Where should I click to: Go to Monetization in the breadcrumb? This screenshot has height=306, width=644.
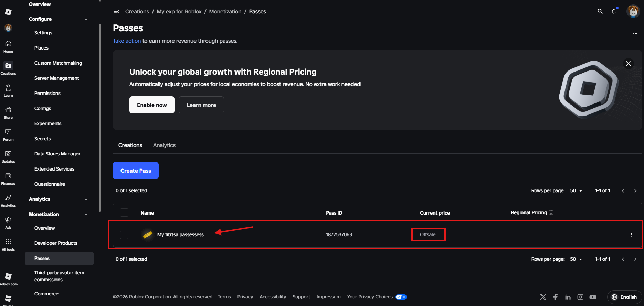tap(225, 11)
